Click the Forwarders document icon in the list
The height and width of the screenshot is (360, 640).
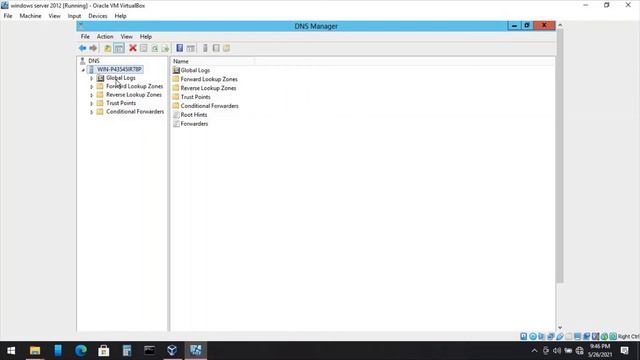pos(176,124)
